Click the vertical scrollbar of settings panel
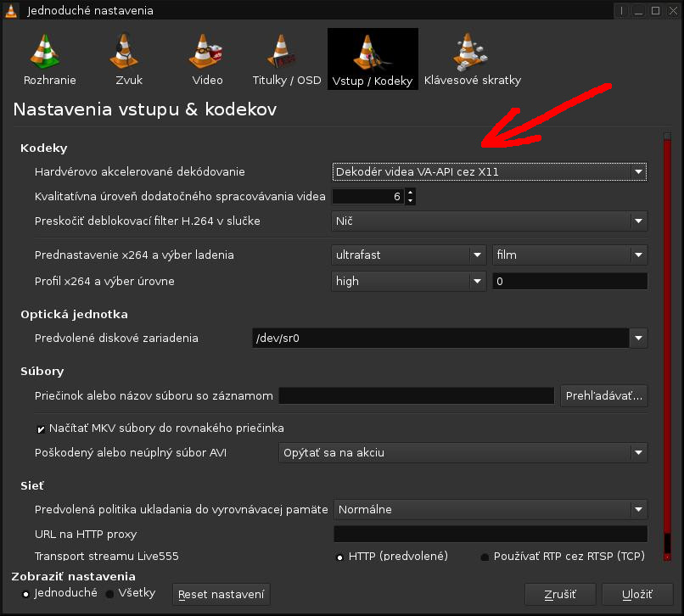The image size is (684, 616). pos(667,347)
